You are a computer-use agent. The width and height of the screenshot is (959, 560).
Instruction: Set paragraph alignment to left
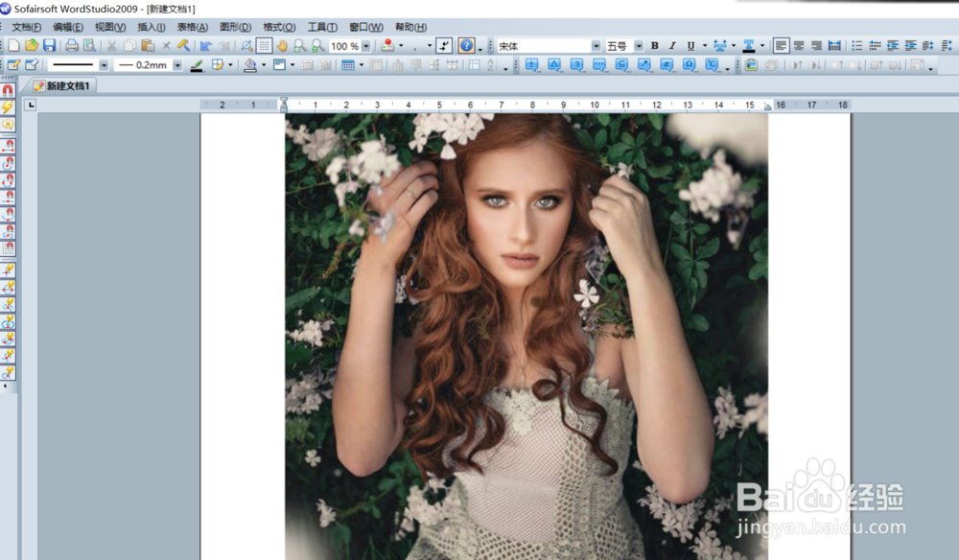click(x=781, y=46)
